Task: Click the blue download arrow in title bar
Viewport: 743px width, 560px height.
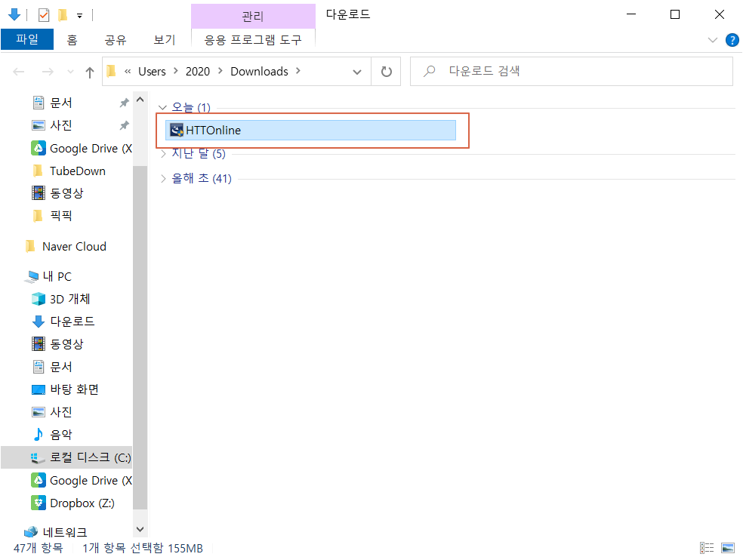Action: click(14, 14)
